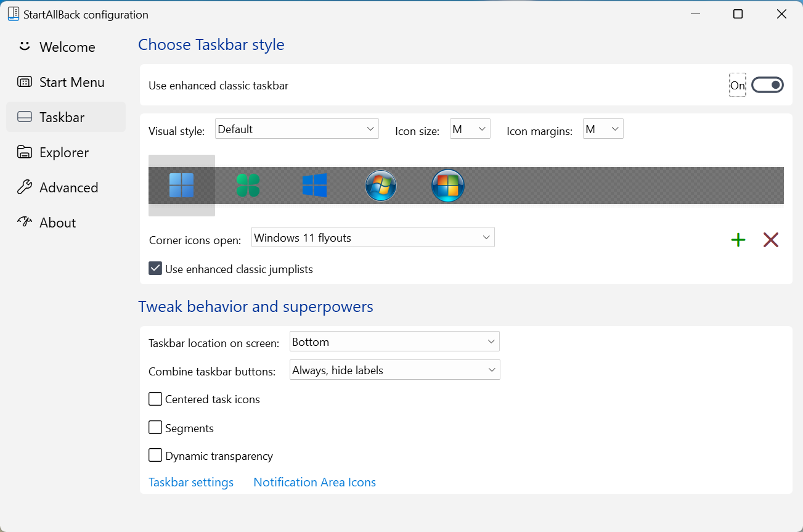Switch to the Start Menu section
This screenshot has width=803, height=532.
coord(66,82)
